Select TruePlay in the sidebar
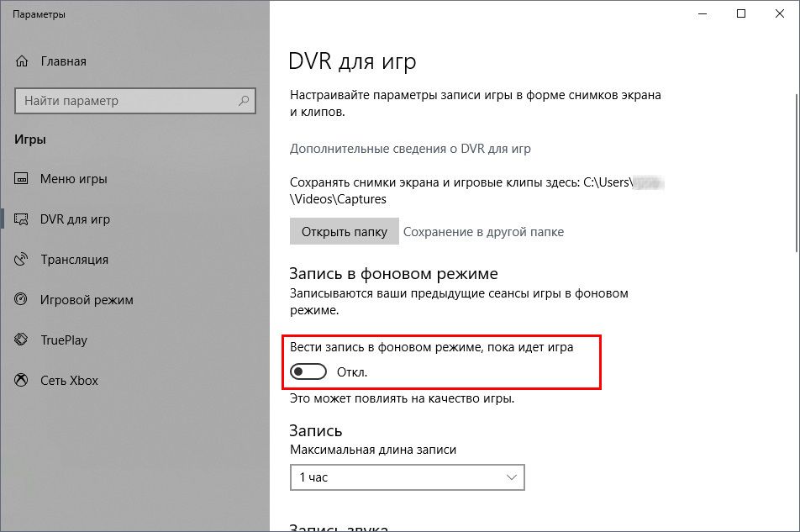The width and height of the screenshot is (800, 532). (x=64, y=340)
